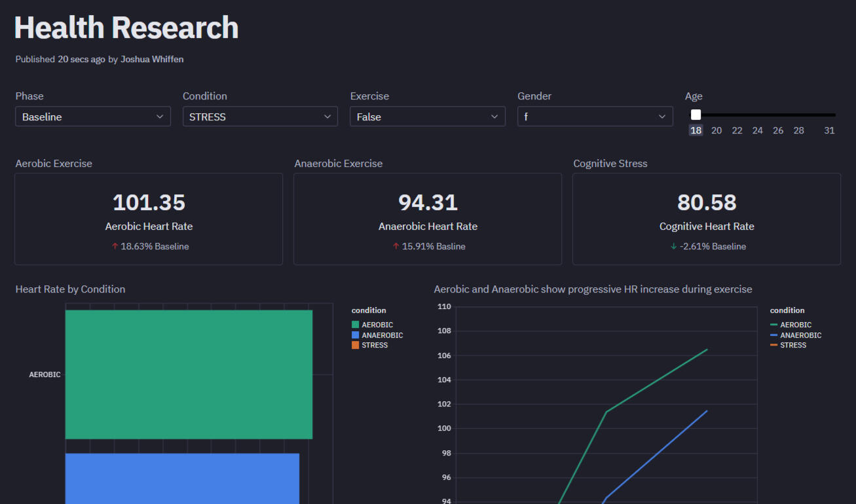Open the Phase dropdown showing Baseline
Screen dimensions: 856x504
(x=92, y=117)
